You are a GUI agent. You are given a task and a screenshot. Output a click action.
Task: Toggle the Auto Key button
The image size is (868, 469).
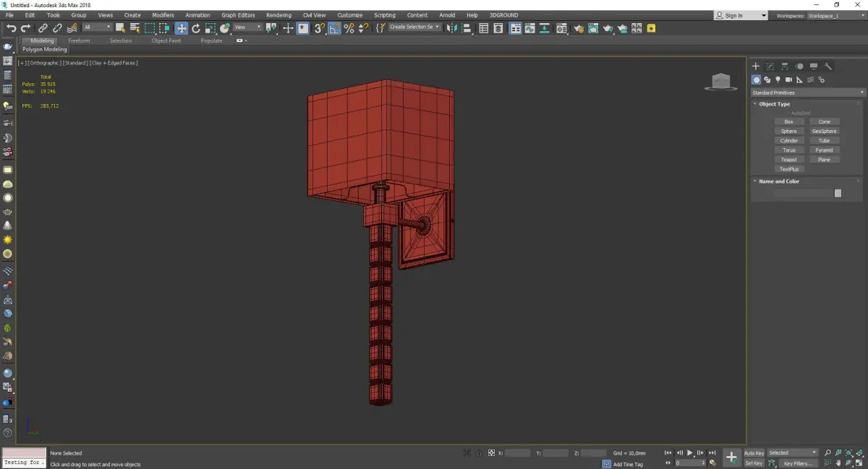pos(754,453)
